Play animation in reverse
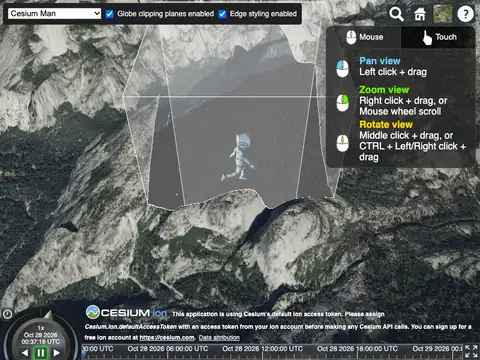The image size is (480, 360). click(25, 353)
